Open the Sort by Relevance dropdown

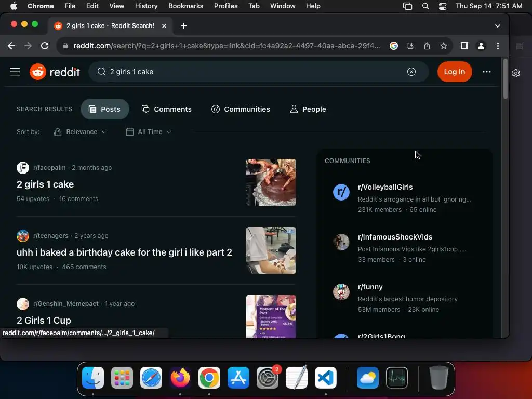pyautogui.click(x=80, y=132)
